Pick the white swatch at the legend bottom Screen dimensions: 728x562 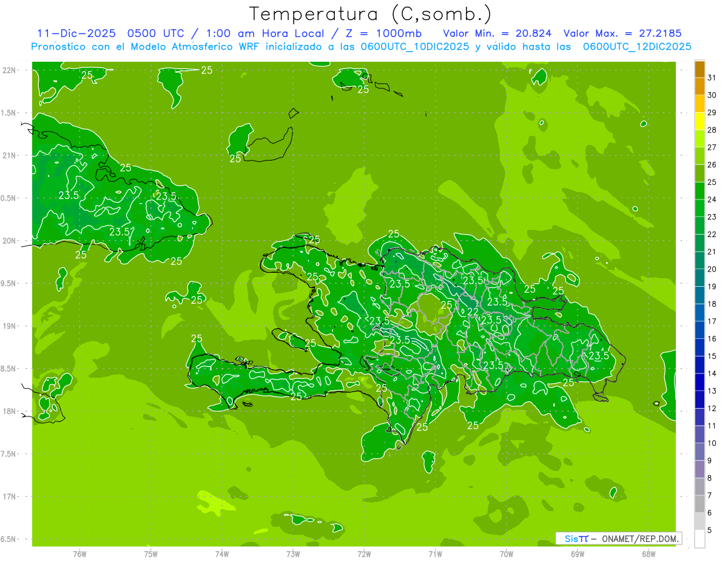coord(699,539)
